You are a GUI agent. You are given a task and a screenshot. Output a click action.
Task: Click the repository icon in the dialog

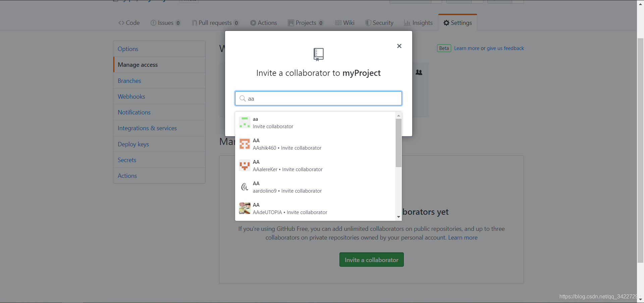click(318, 54)
